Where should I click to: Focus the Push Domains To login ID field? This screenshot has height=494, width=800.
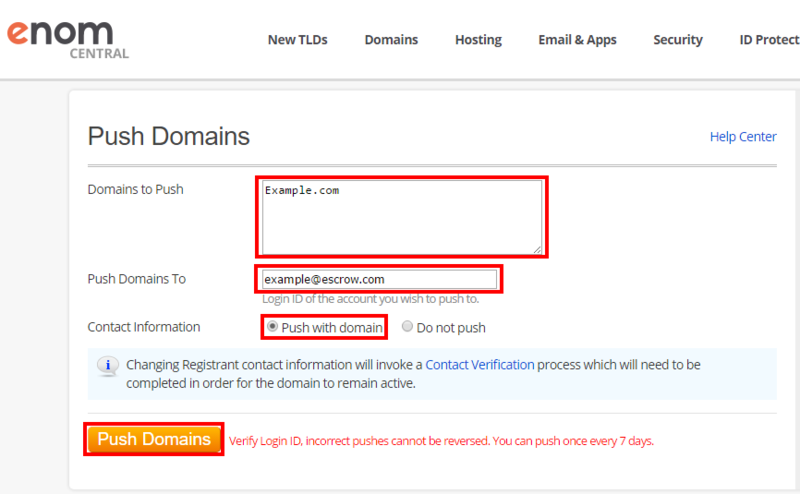(x=378, y=279)
